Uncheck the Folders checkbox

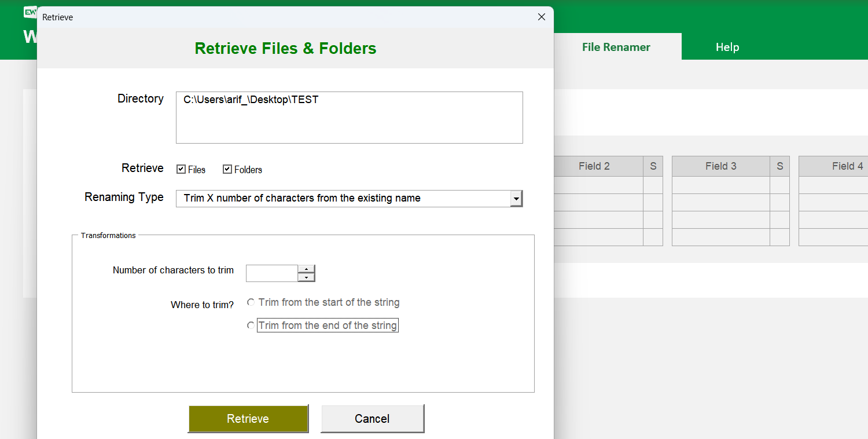227,169
